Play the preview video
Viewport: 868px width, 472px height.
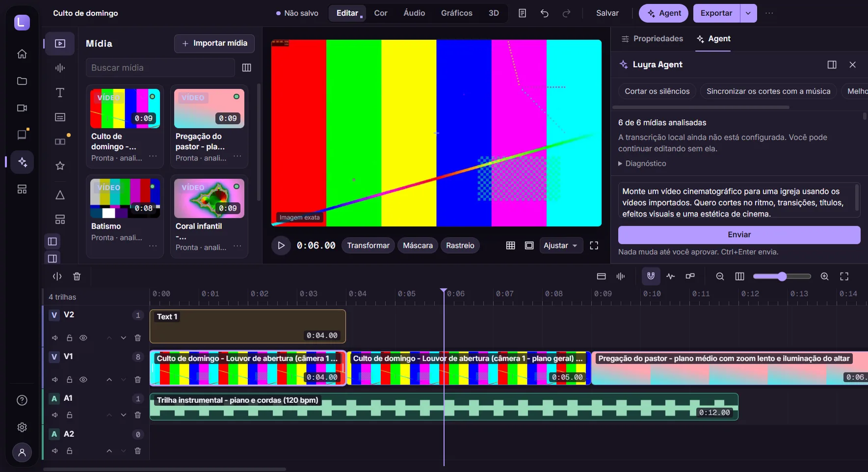click(x=281, y=245)
